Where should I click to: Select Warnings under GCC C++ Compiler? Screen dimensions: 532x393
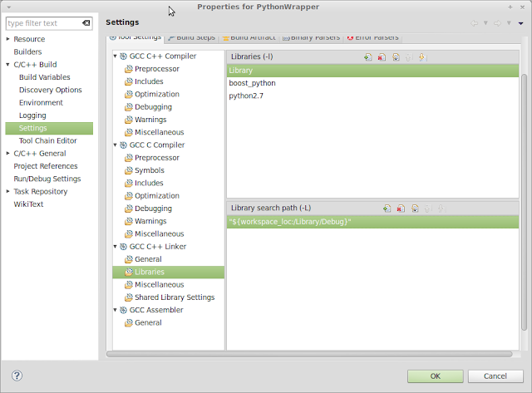click(x=150, y=120)
